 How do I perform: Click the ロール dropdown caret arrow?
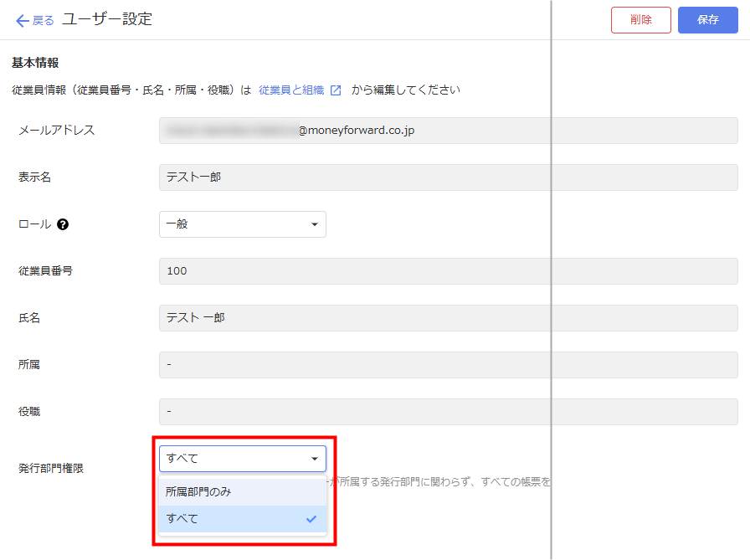click(314, 224)
